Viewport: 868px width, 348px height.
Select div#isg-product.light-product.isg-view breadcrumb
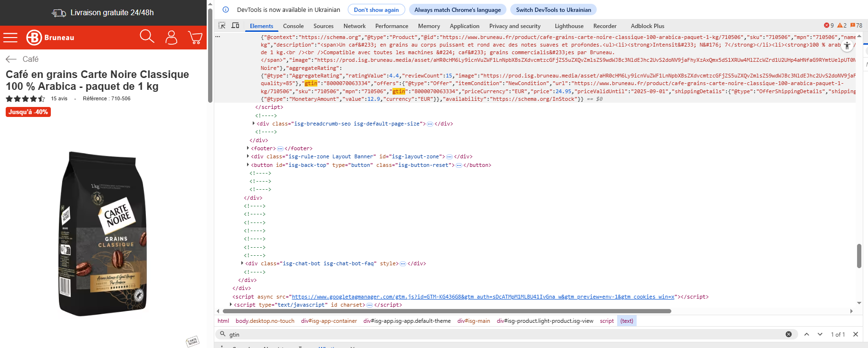coord(545,321)
